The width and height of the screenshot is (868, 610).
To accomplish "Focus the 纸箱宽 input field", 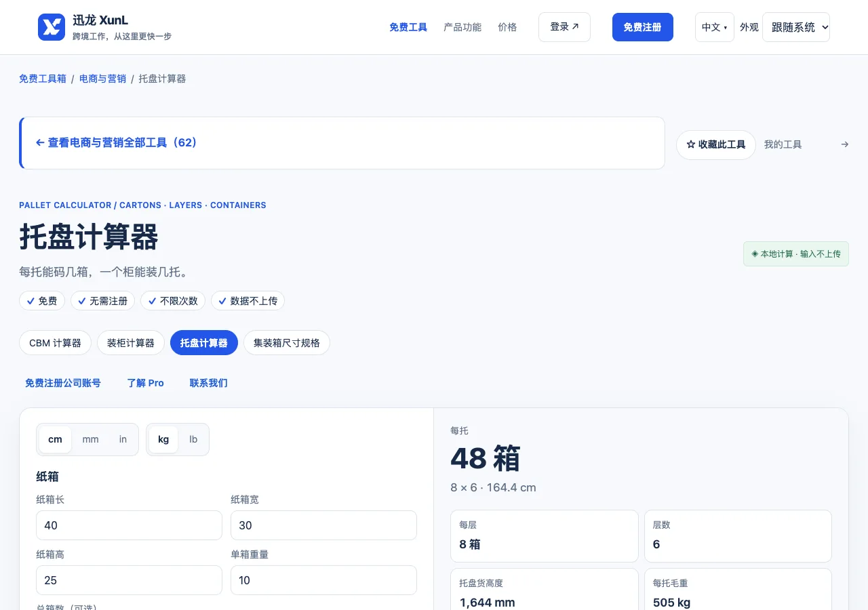I will click(323, 525).
